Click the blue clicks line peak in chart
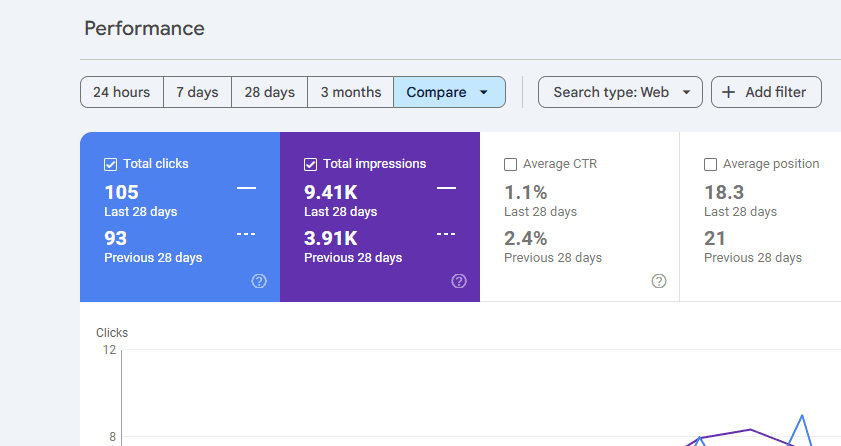Screen dimensions: 841x446 pos(801,416)
